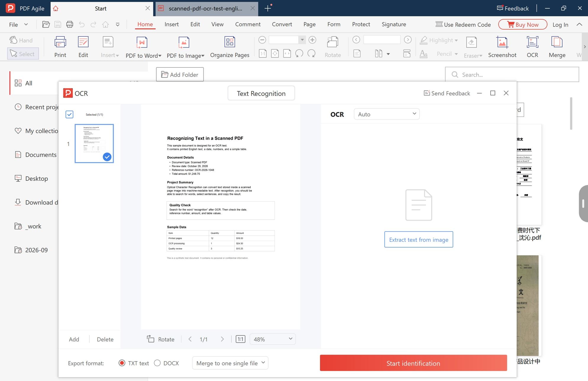Go to next page arrow in OCR dialog
588x381 pixels.
[x=222, y=339]
